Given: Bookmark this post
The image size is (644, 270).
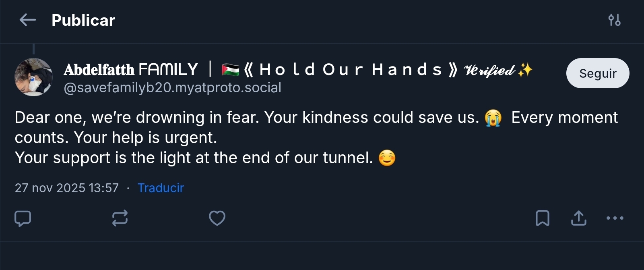Looking at the screenshot, I should coord(542,218).
